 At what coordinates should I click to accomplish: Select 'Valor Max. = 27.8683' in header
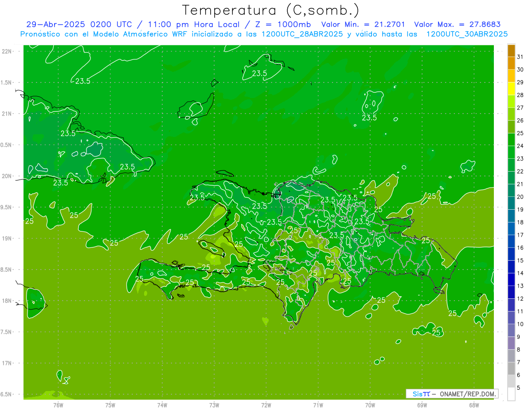(457, 24)
